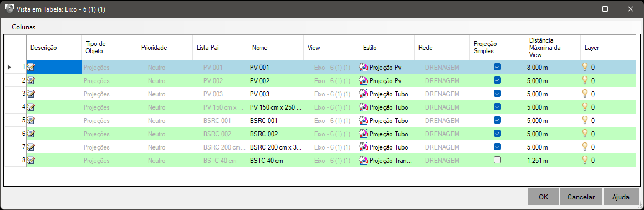The width and height of the screenshot is (644, 210).
Task: Click the Projeção Pv style icon for PV 002
Action: pyautogui.click(x=364, y=80)
